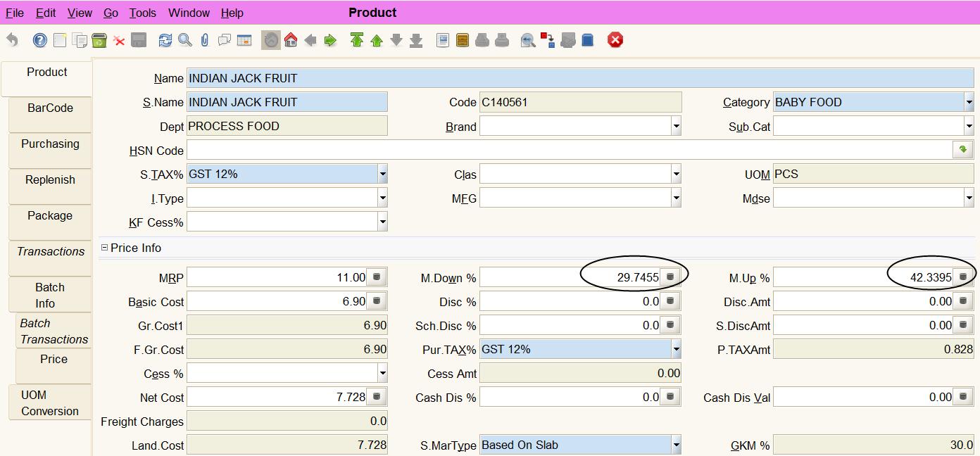Go to the Home menu icon
The width and height of the screenshot is (980, 456).
[291, 40]
